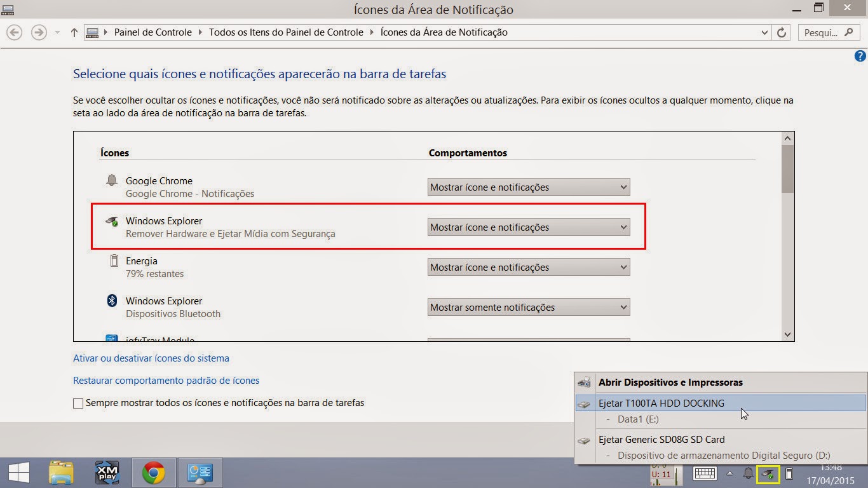Screen dimensions: 868x488
Task: Open Google Chrome from taskbar
Action: 154,473
